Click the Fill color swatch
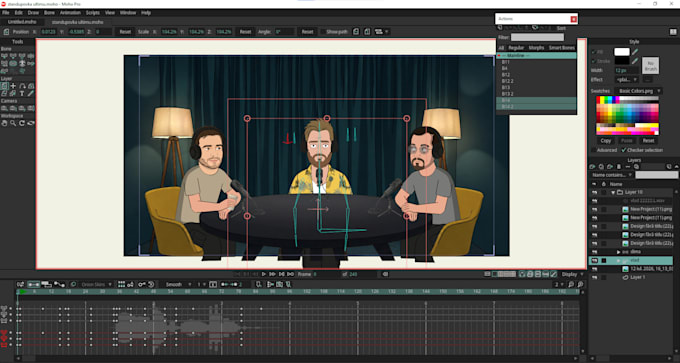Viewport: 680px width, 363px height. point(621,52)
